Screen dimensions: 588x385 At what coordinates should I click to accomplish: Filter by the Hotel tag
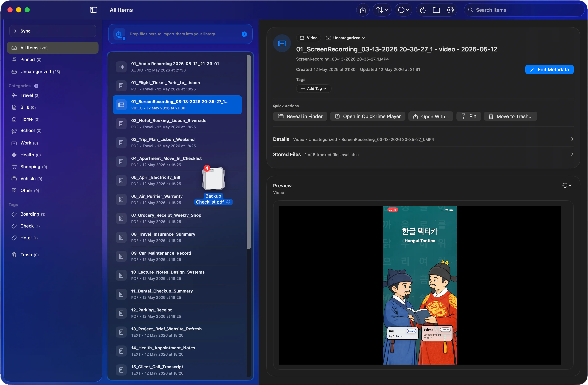click(x=53, y=238)
